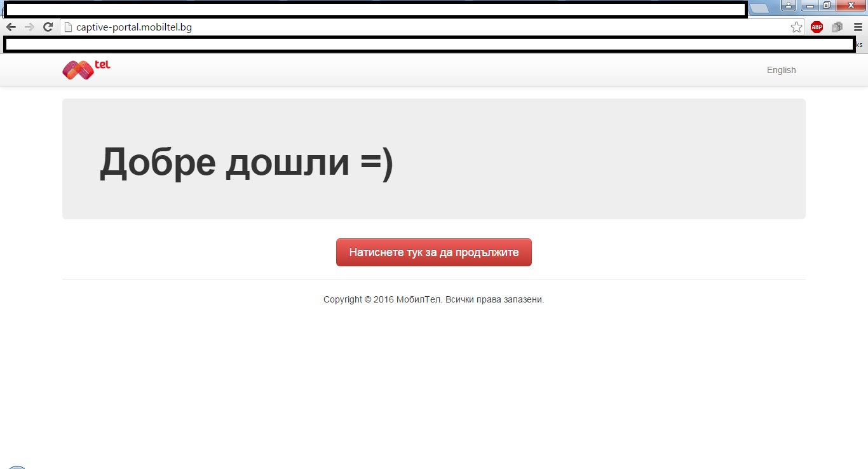Click the browser forward arrow
Viewport: 868px width, 469px height.
(29, 27)
